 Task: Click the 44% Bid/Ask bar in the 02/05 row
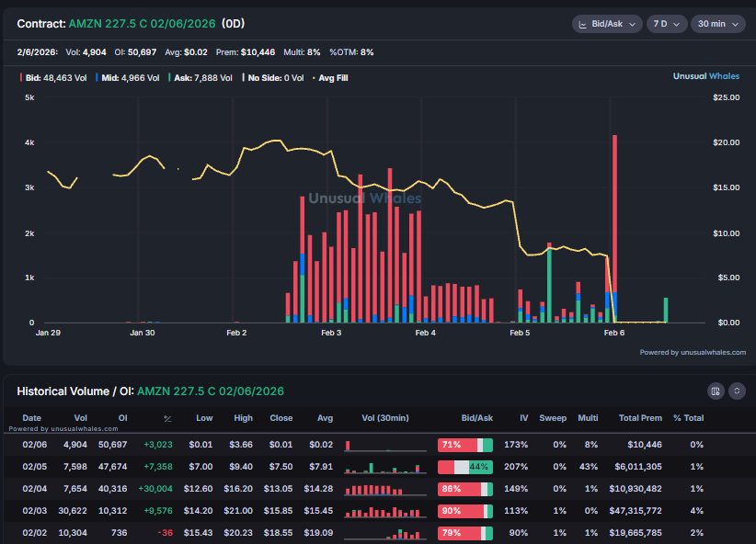(x=465, y=467)
